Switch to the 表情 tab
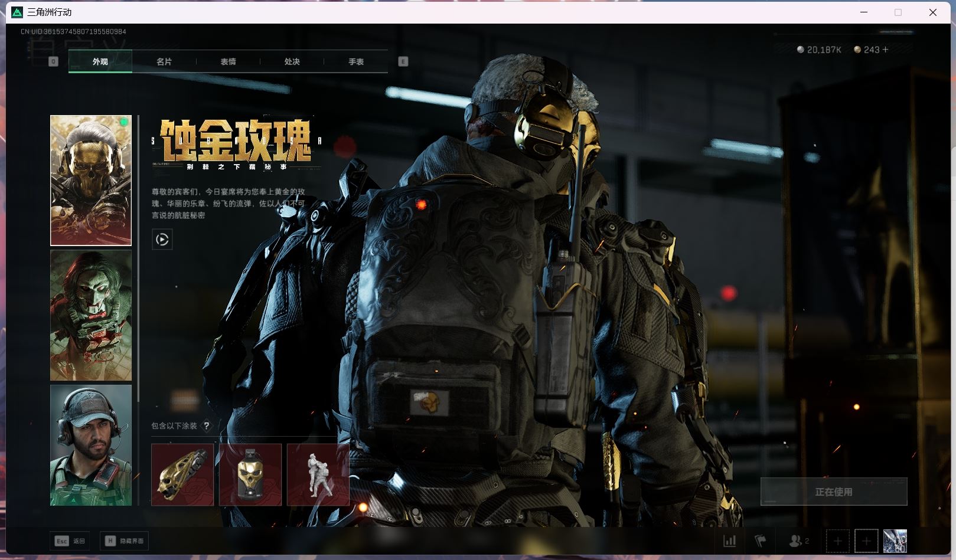This screenshot has height=560, width=956. point(228,61)
